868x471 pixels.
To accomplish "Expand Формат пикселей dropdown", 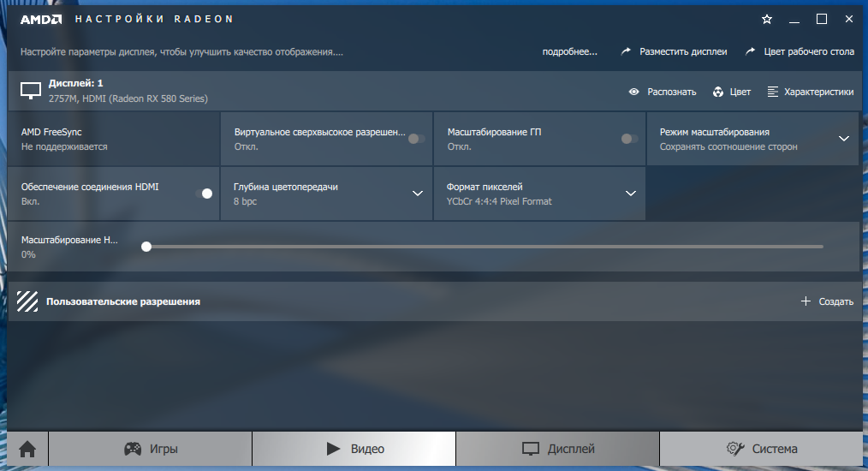I will point(631,194).
